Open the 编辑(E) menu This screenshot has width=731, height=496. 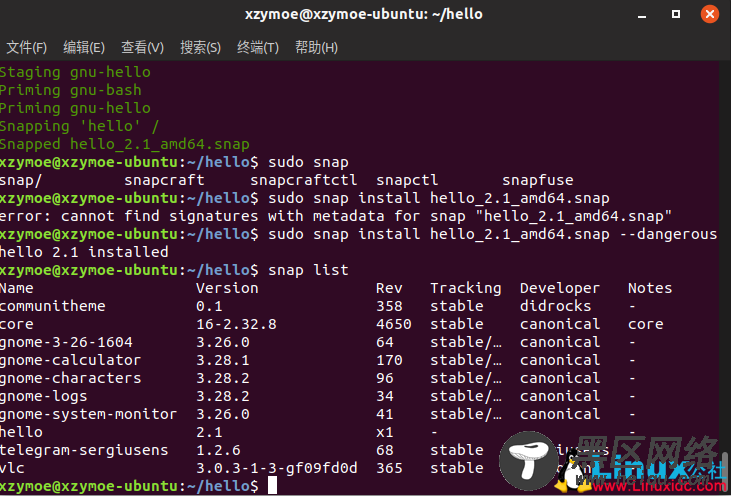(x=84, y=47)
